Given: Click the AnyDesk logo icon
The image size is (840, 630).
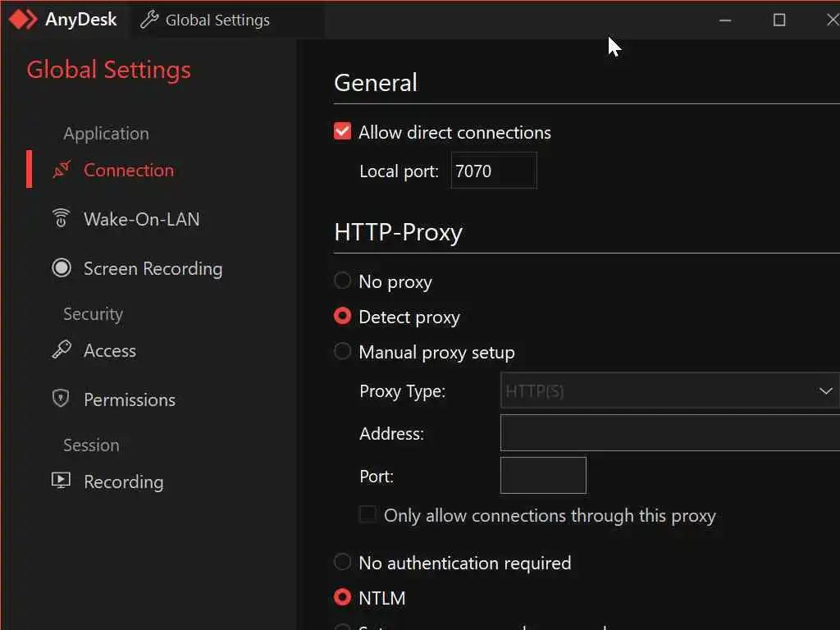Looking at the screenshot, I should [x=23, y=20].
